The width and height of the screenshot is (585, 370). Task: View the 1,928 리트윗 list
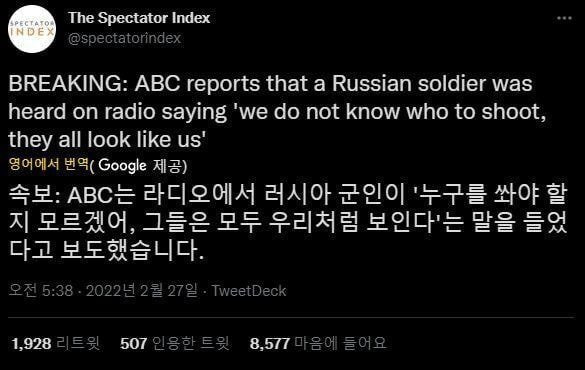pyautogui.click(x=56, y=343)
